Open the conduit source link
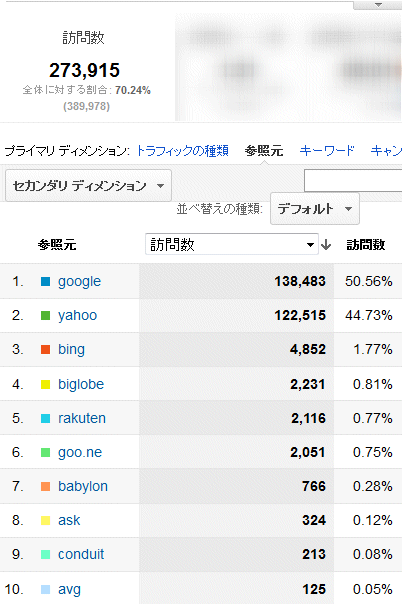This screenshot has width=402, height=604. coord(81,554)
